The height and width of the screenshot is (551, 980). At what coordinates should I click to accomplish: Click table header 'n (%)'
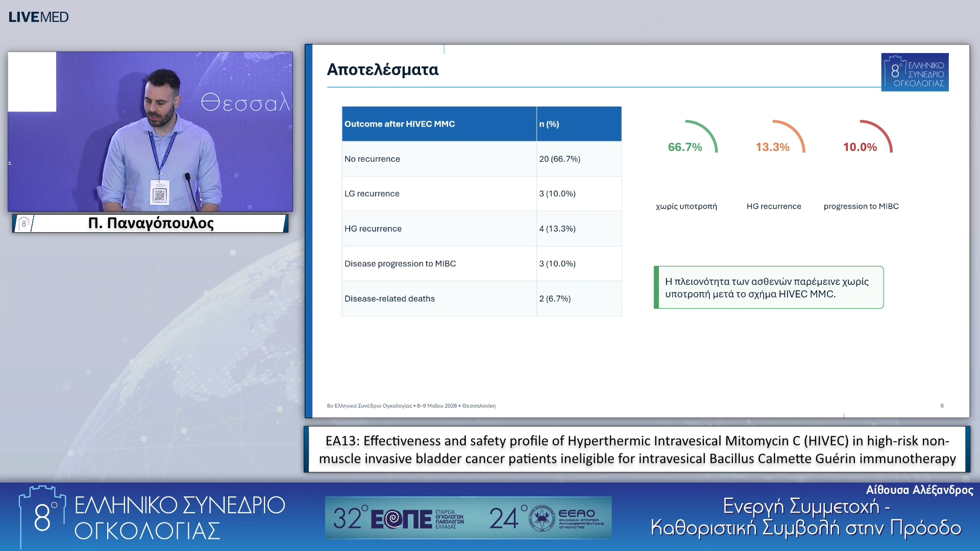[x=549, y=124]
